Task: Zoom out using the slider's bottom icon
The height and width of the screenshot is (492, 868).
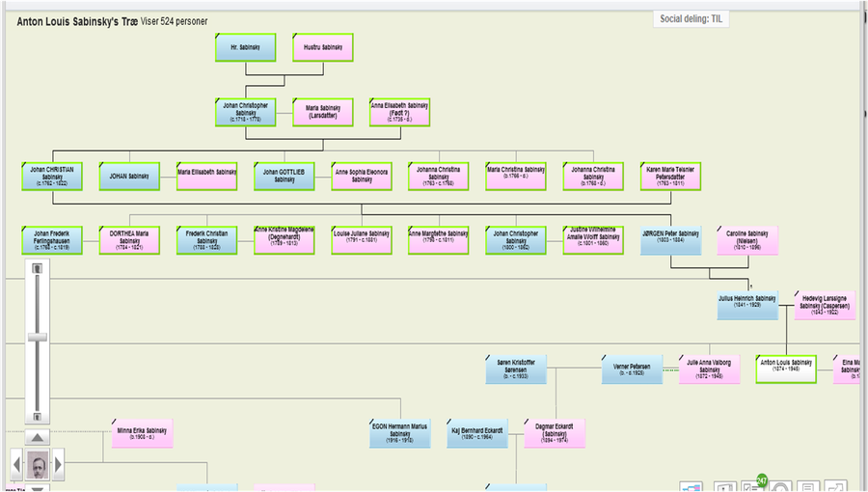Action: 37,416
